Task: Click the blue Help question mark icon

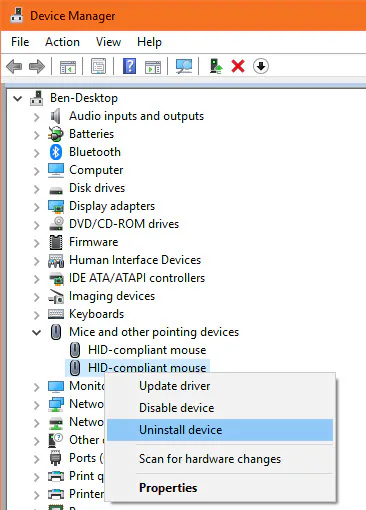Action: [x=130, y=66]
